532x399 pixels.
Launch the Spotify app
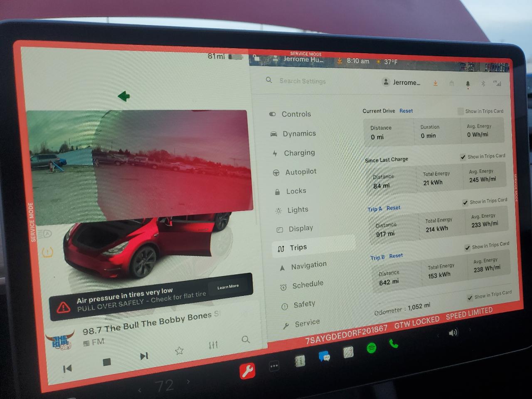coord(372,348)
